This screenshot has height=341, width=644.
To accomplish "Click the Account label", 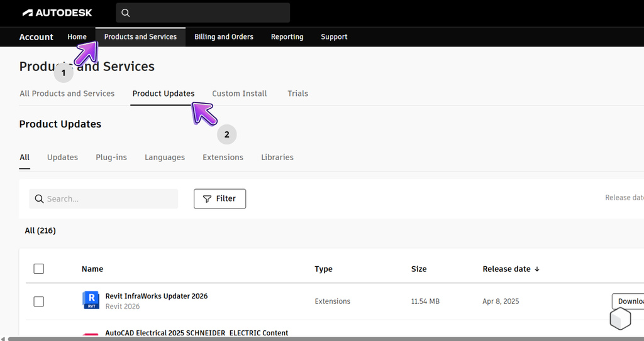I will (36, 37).
